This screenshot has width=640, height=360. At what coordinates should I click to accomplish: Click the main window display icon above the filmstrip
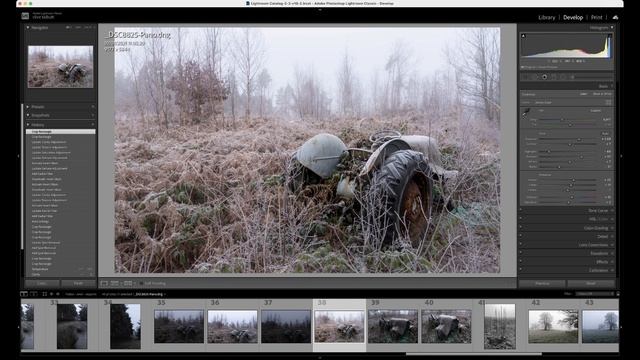tap(24, 294)
